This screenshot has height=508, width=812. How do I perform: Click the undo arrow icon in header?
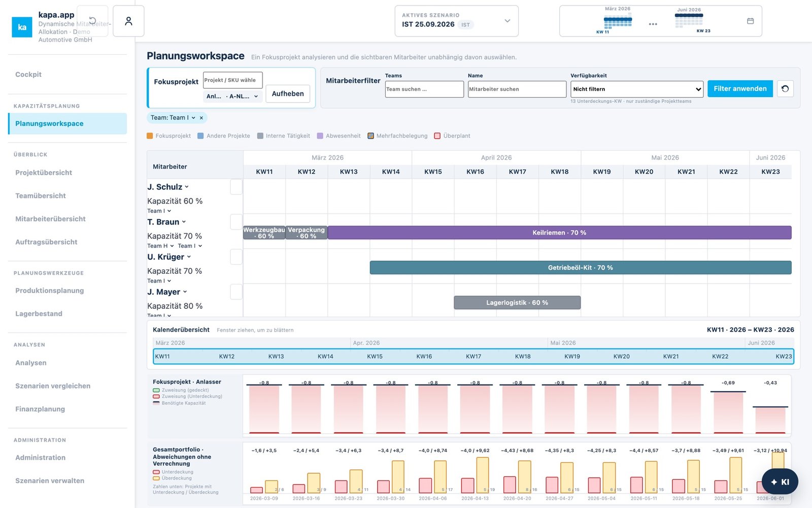click(x=92, y=21)
